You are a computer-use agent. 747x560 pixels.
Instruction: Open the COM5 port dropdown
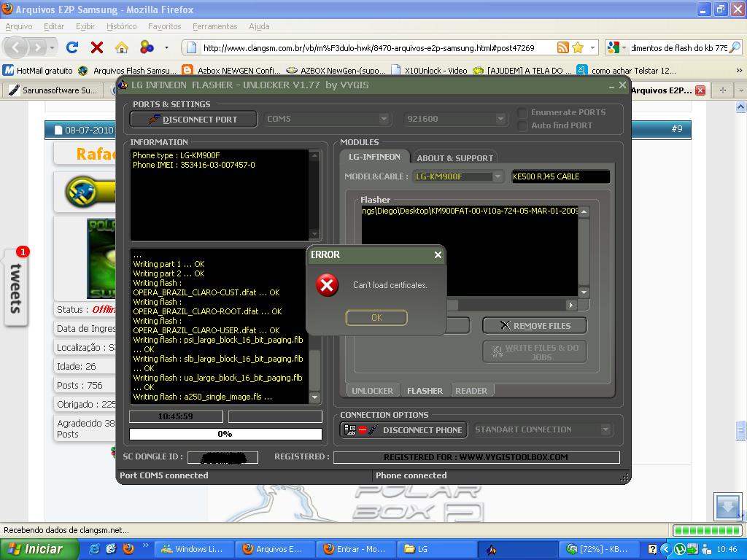[x=384, y=119]
